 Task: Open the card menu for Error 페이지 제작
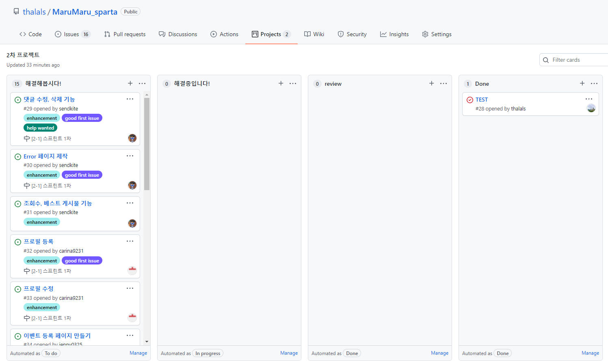click(130, 156)
